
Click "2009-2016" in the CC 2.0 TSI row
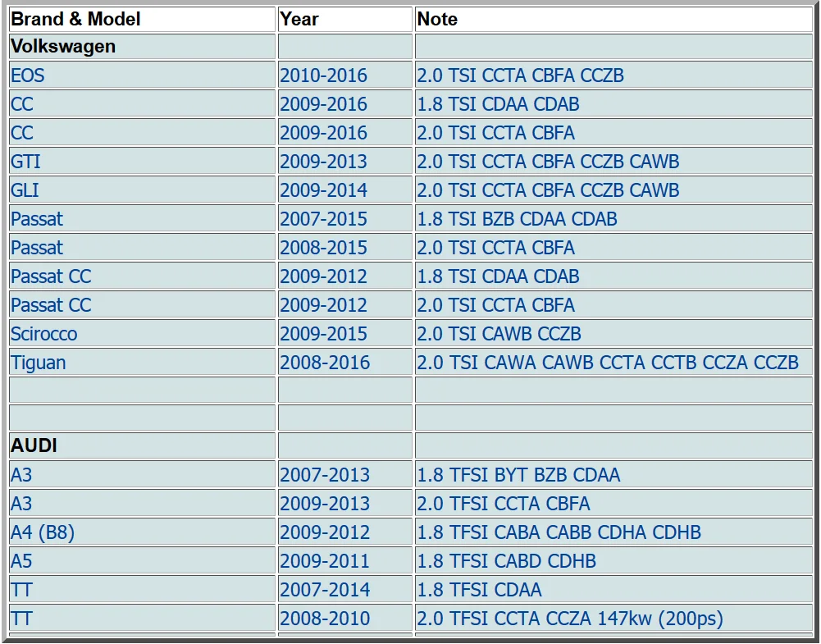click(324, 133)
